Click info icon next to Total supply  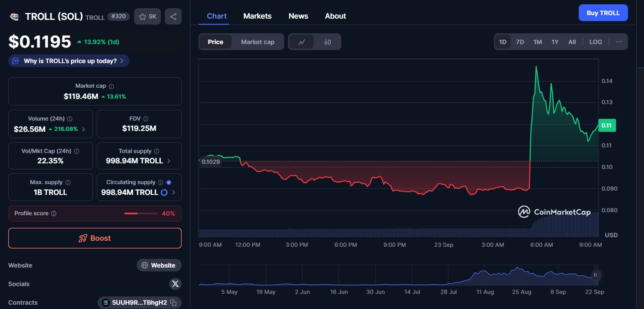point(157,151)
